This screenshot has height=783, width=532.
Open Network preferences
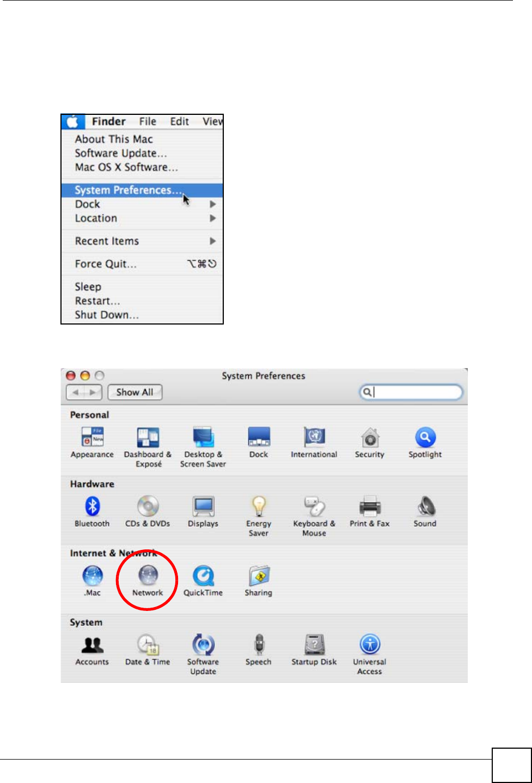[x=148, y=581]
